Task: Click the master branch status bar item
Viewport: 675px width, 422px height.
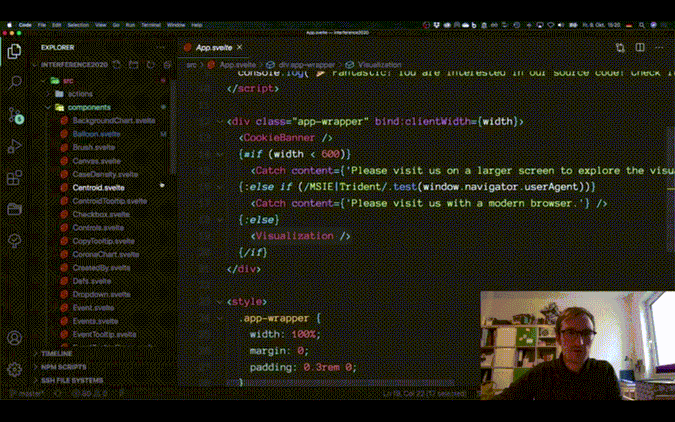Action: tap(27, 393)
